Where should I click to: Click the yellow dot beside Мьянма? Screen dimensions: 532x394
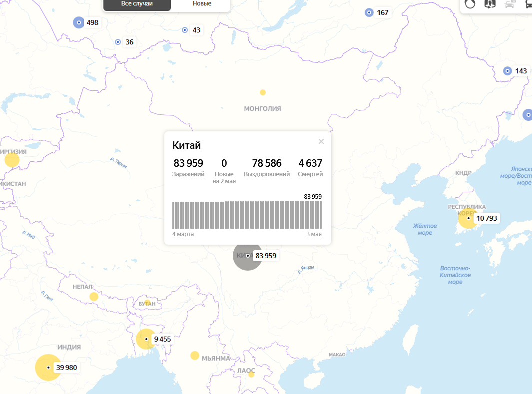[x=195, y=356]
